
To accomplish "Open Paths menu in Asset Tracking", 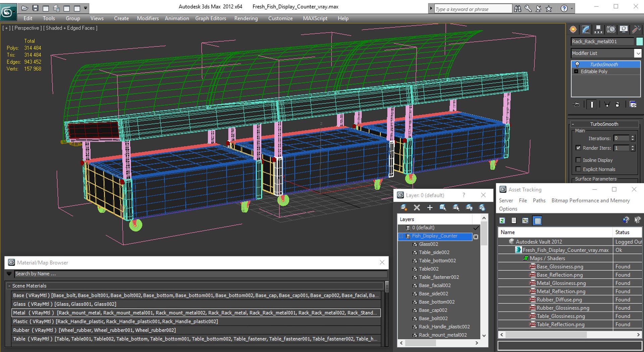I will tap(539, 200).
